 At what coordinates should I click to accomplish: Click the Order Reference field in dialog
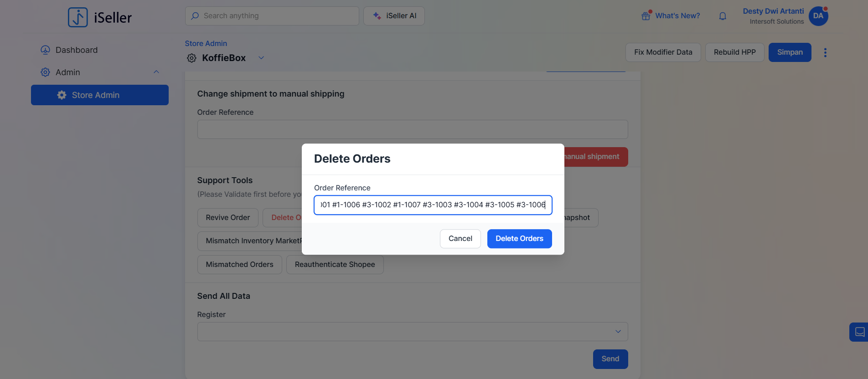coord(433,205)
